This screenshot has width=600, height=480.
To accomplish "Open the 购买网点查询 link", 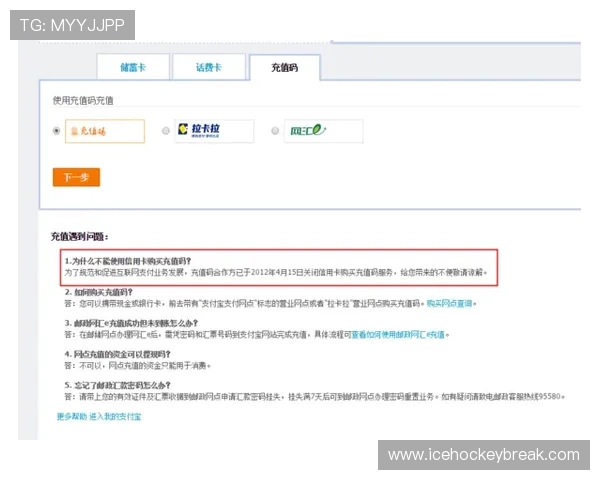I will 449,304.
